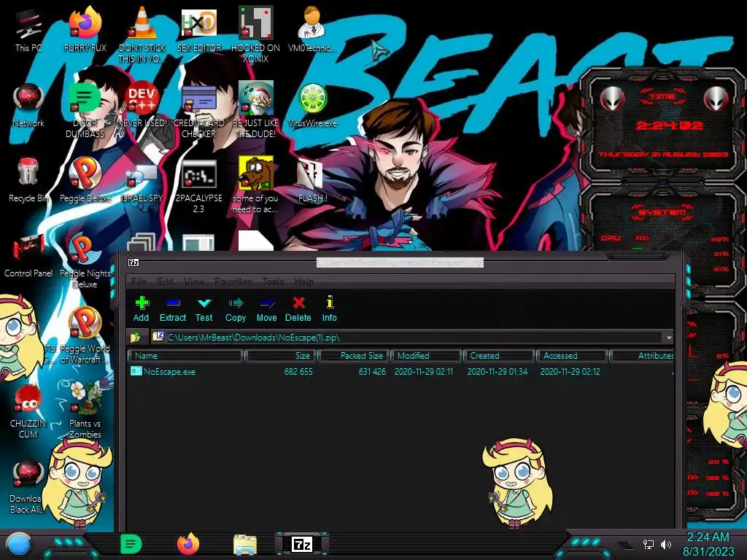Select the CREDIT CARD CHECKER desktop icon
This screenshot has height=560, width=747.
pos(199,111)
